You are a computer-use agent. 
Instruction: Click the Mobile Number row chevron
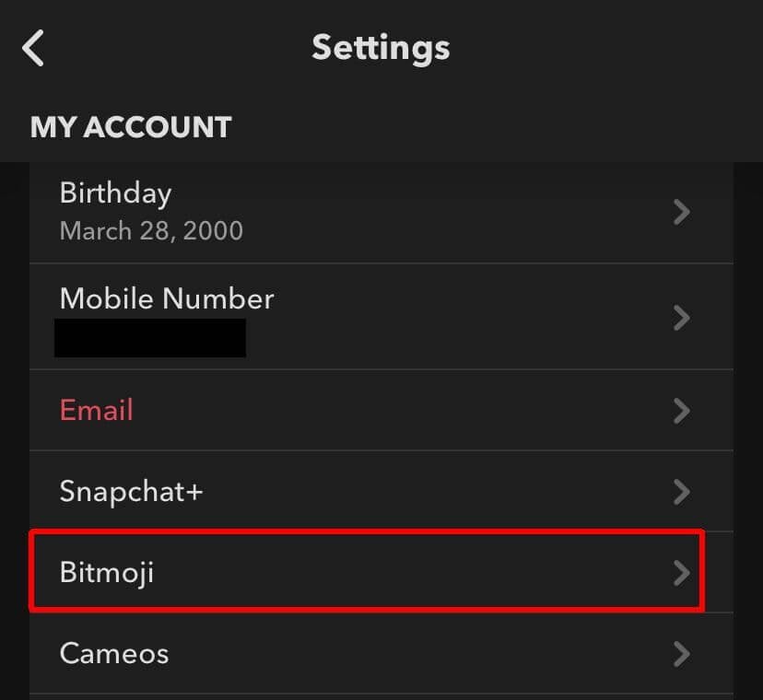(682, 318)
